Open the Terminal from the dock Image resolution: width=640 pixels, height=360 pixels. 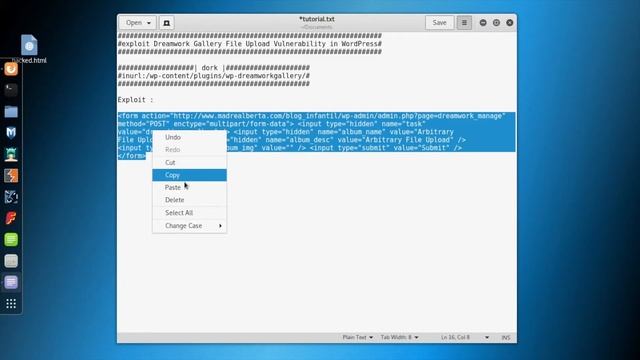click(x=11, y=90)
